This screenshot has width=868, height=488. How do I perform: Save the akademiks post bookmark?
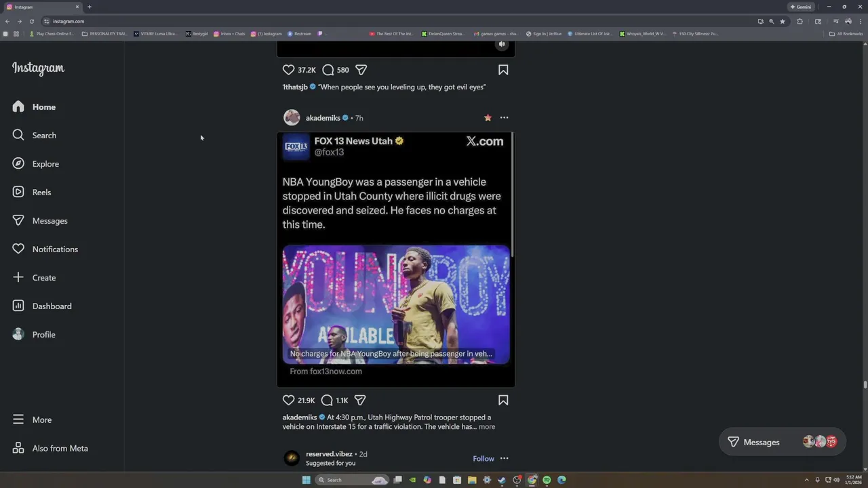pyautogui.click(x=503, y=400)
